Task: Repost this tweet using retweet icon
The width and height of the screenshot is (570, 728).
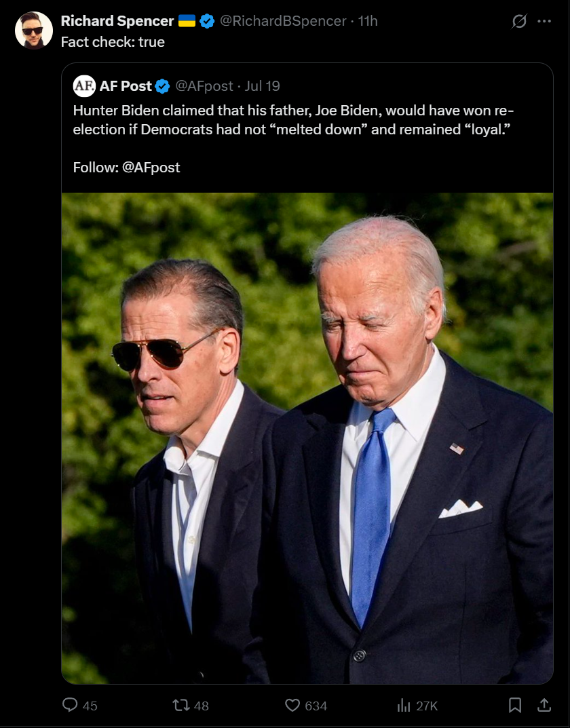Action: (x=180, y=705)
